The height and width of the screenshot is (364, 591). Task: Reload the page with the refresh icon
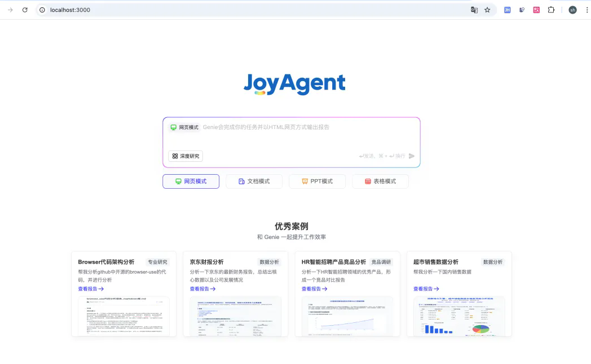25,10
